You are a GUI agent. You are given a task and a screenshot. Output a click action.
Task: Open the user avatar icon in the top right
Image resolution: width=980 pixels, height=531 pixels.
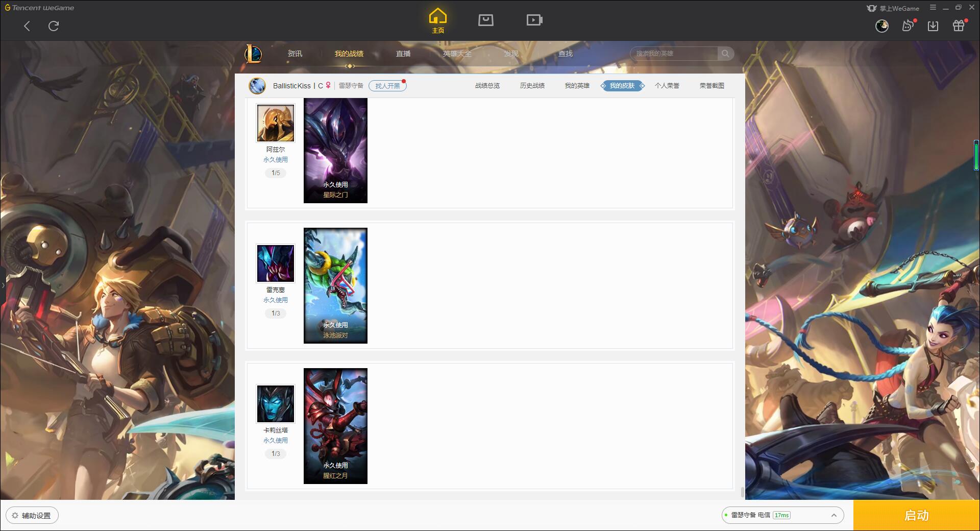pyautogui.click(x=882, y=26)
